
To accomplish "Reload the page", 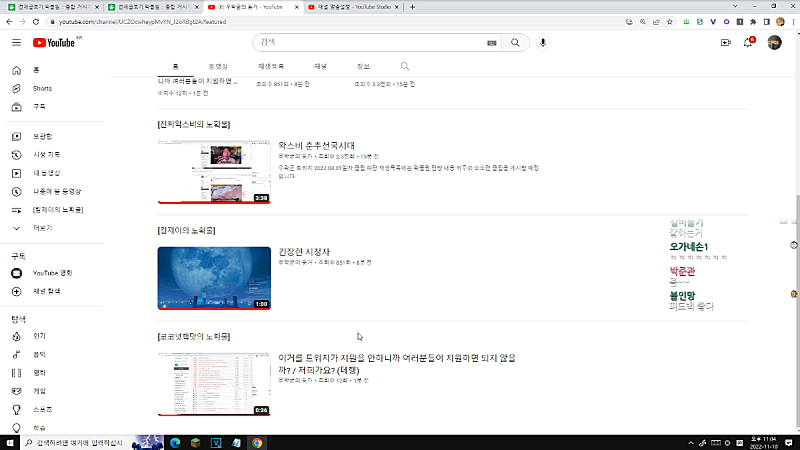I will [x=36, y=22].
